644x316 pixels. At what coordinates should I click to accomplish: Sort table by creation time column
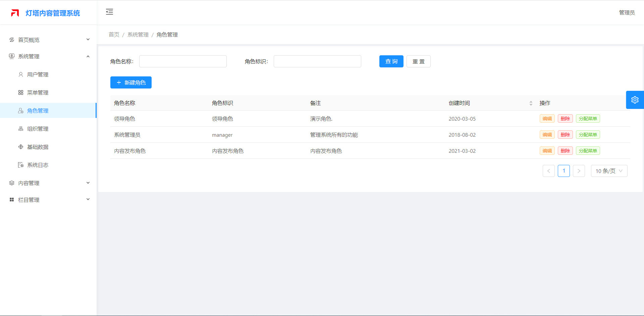point(531,103)
